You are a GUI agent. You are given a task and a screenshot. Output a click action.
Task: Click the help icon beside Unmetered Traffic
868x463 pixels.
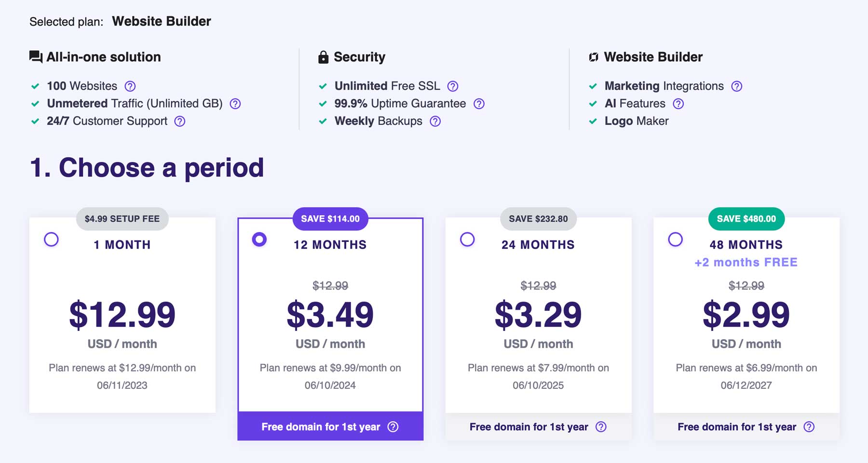[235, 103]
